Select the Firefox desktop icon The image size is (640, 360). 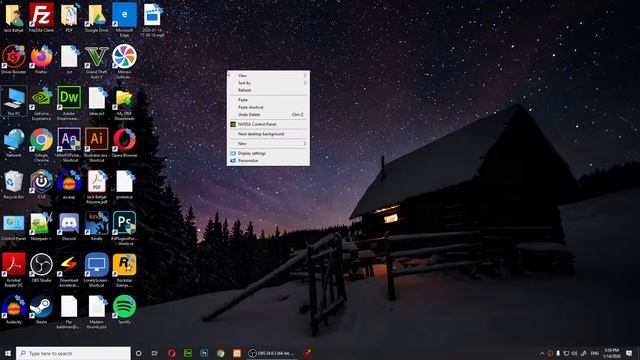[x=41, y=59]
